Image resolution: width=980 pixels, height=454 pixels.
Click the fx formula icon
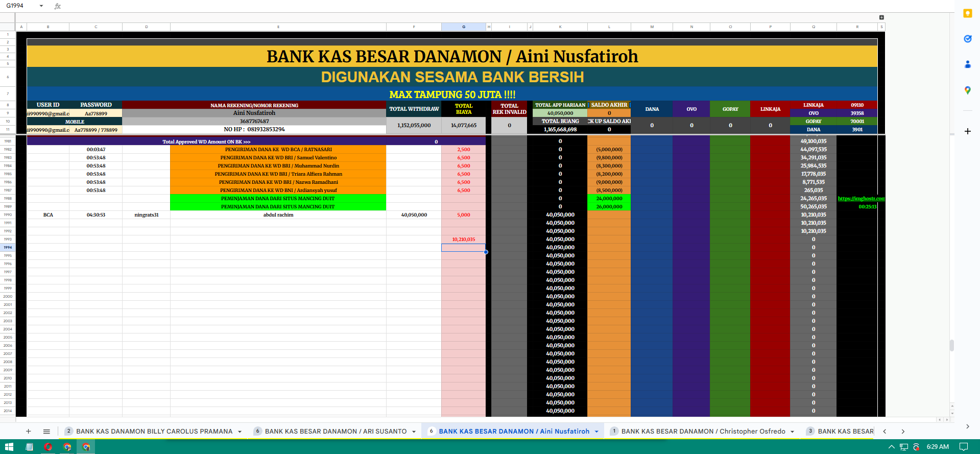(x=58, y=6)
